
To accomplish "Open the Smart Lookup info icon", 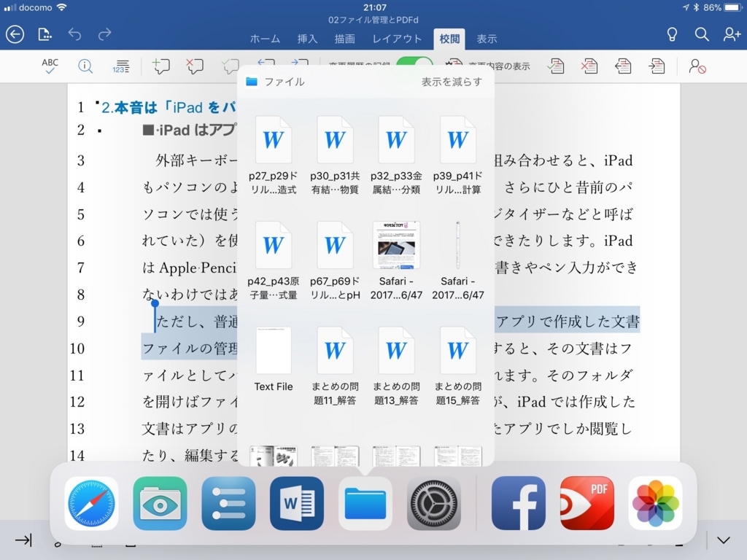I will (x=85, y=66).
